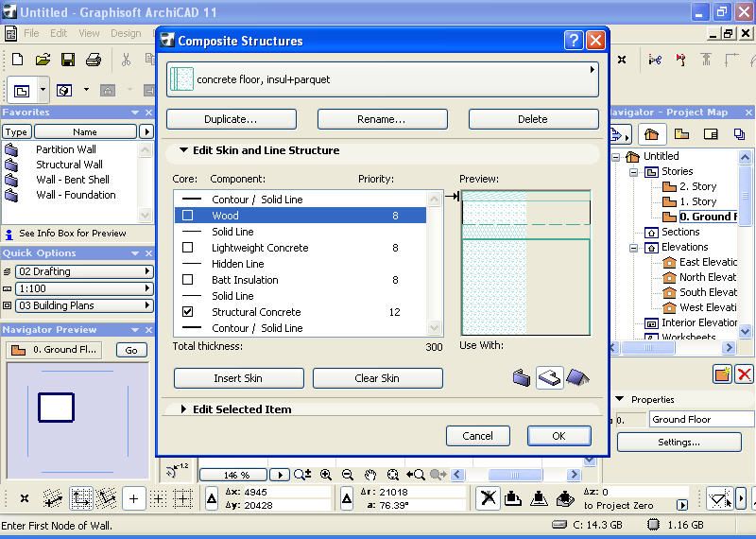Image resolution: width=756 pixels, height=539 pixels.
Task: Click the Cut scissors icon
Action: pyautogui.click(x=126, y=60)
